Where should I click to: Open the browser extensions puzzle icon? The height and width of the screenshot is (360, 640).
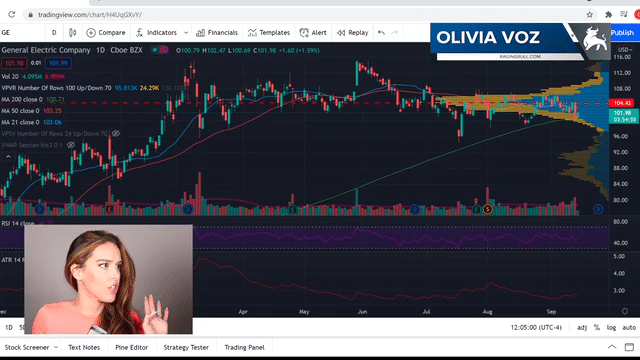point(608,15)
